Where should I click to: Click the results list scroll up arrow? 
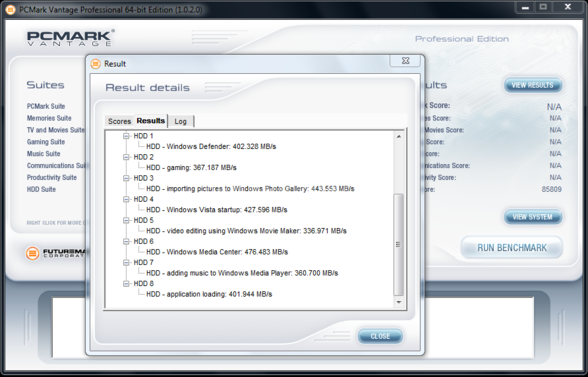(399, 137)
